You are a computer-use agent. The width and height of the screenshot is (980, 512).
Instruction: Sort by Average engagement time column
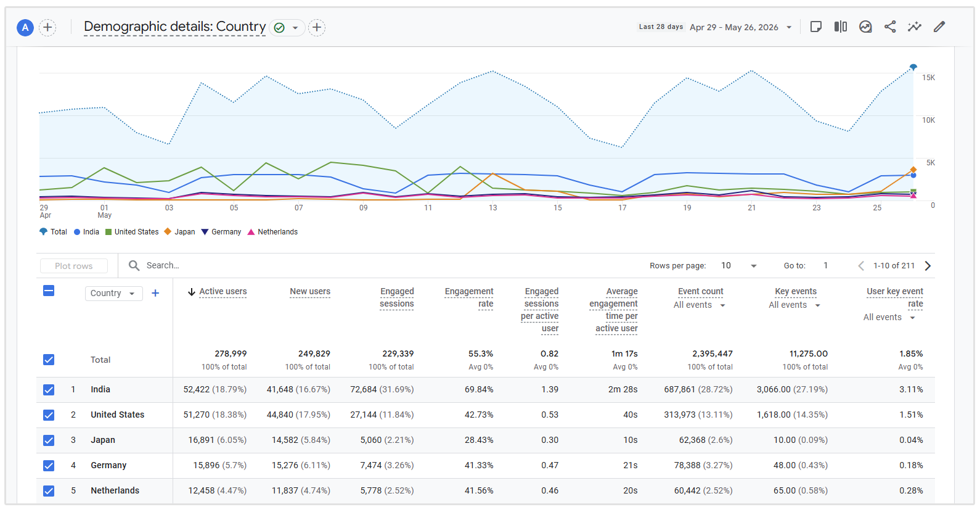pyautogui.click(x=614, y=310)
